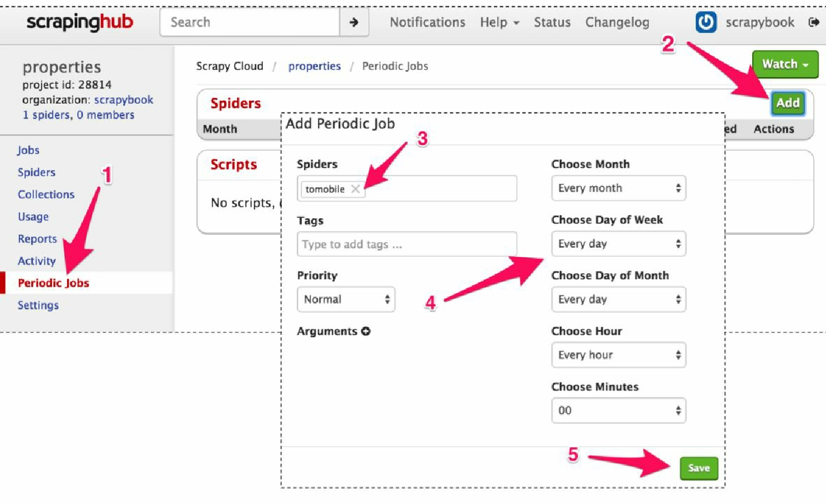
Task: Go to Collections in the sidebar
Action: [x=46, y=194]
